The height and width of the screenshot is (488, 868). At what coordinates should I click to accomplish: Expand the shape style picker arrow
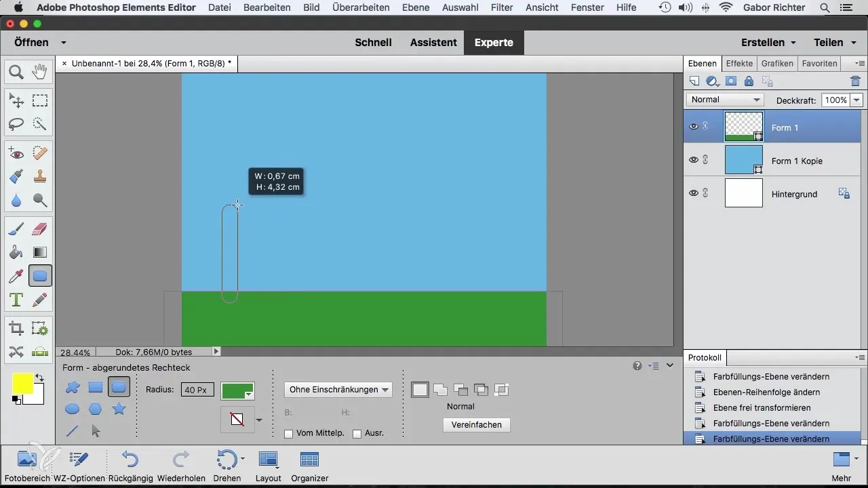click(258, 420)
